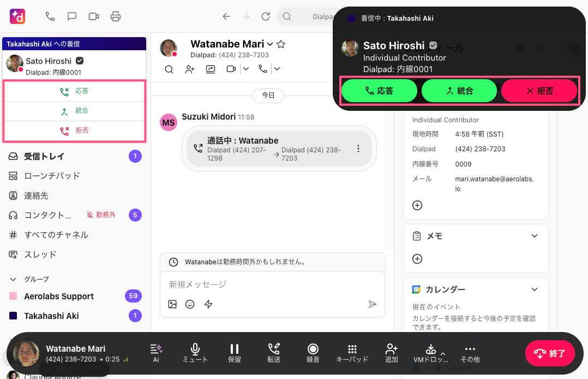Open キーパッド in call bar
The height and width of the screenshot is (379, 588).
click(x=352, y=353)
